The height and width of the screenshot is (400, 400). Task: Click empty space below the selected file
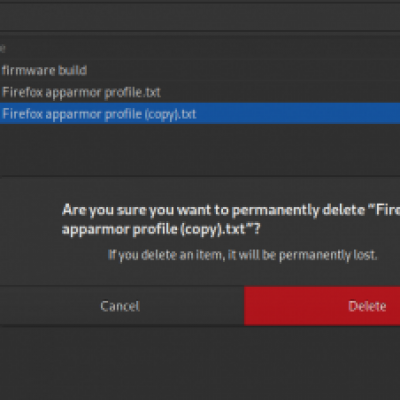[200, 149]
